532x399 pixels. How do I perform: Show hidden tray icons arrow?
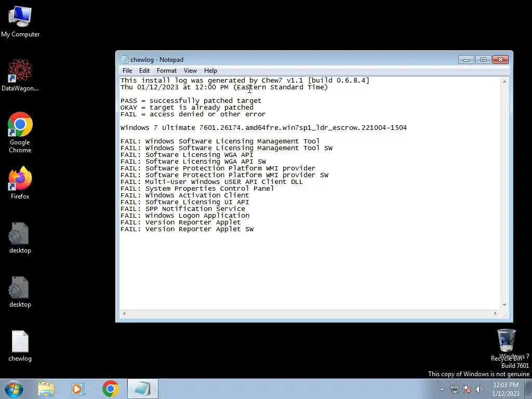442,389
